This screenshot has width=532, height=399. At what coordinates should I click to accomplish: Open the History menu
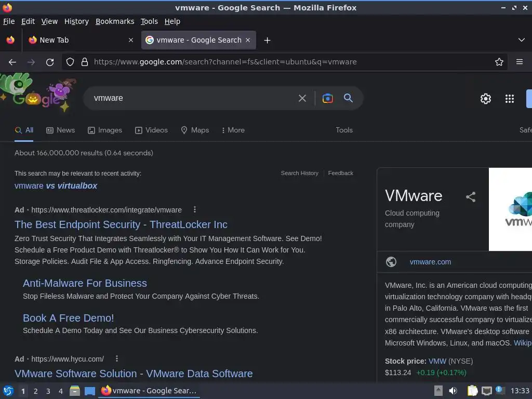pos(76,21)
